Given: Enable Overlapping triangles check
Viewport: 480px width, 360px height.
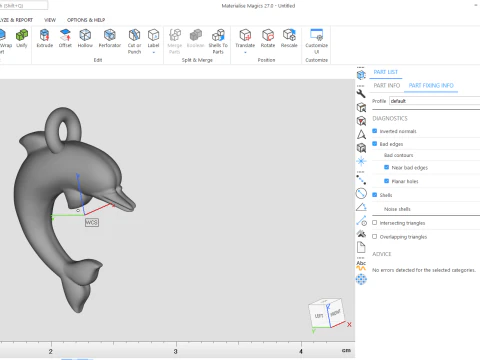Looking at the screenshot, I should (375, 237).
